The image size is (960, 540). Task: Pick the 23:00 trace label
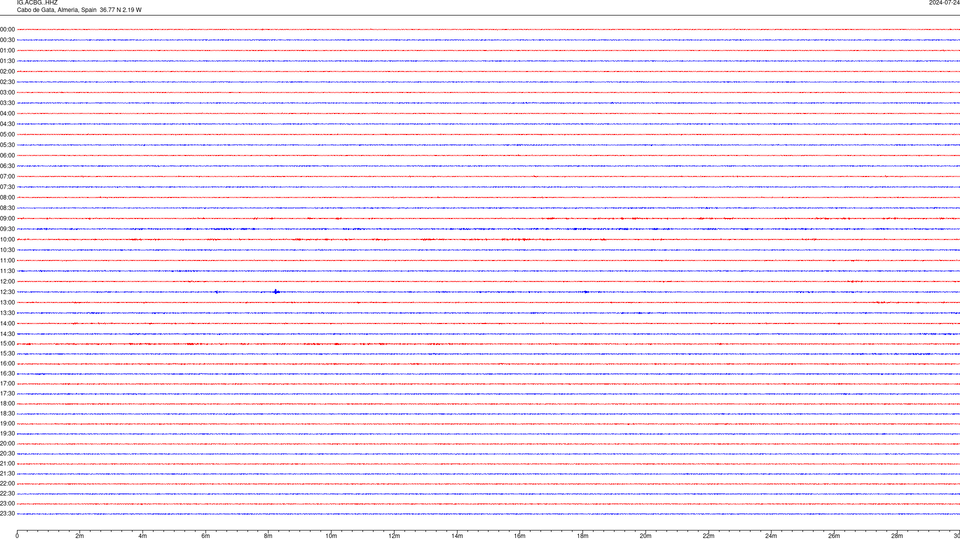click(x=7, y=504)
